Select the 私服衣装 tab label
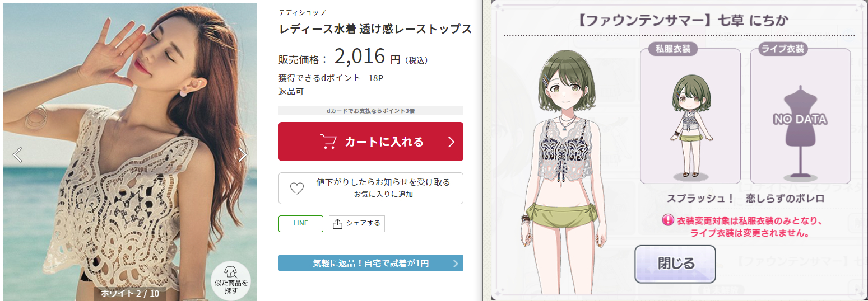 (x=672, y=49)
